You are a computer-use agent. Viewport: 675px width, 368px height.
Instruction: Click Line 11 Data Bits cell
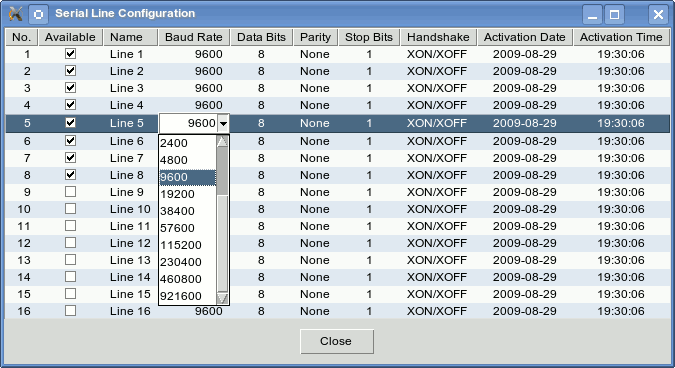click(x=261, y=226)
